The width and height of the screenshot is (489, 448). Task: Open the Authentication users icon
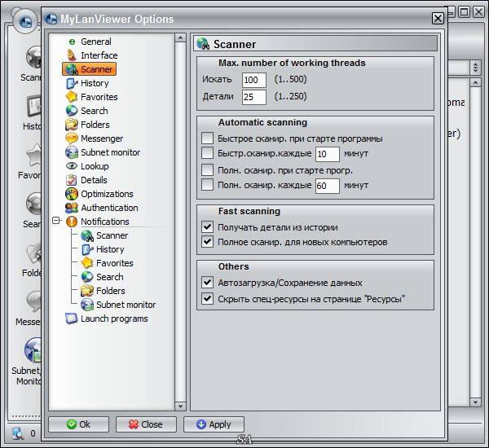(72, 208)
